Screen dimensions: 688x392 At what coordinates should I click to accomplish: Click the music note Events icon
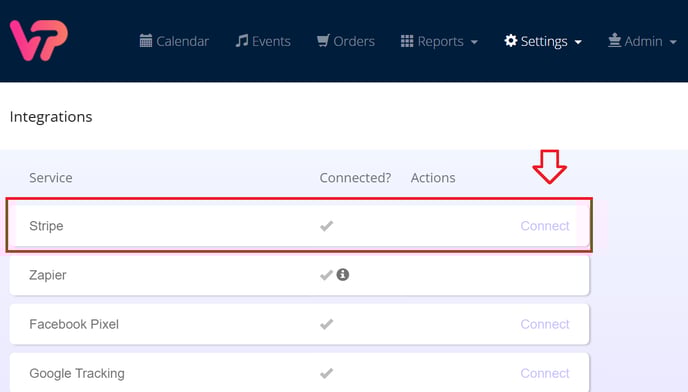tap(242, 41)
